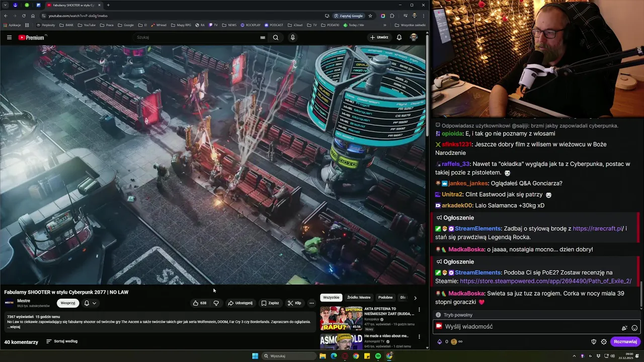The image size is (644, 362).
Task: Open Sortuj według comment sorting
Action: click(x=62, y=341)
